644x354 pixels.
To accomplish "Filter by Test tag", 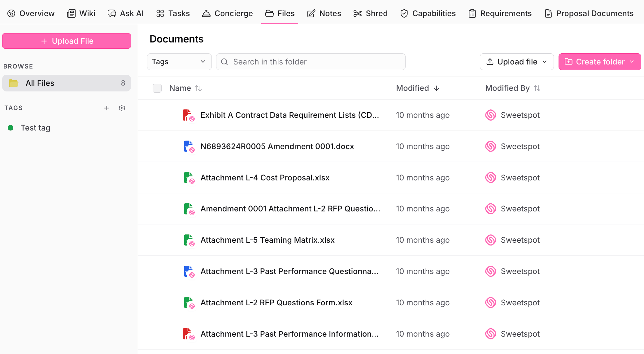I will pyautogui.click(x=35, y=128).
